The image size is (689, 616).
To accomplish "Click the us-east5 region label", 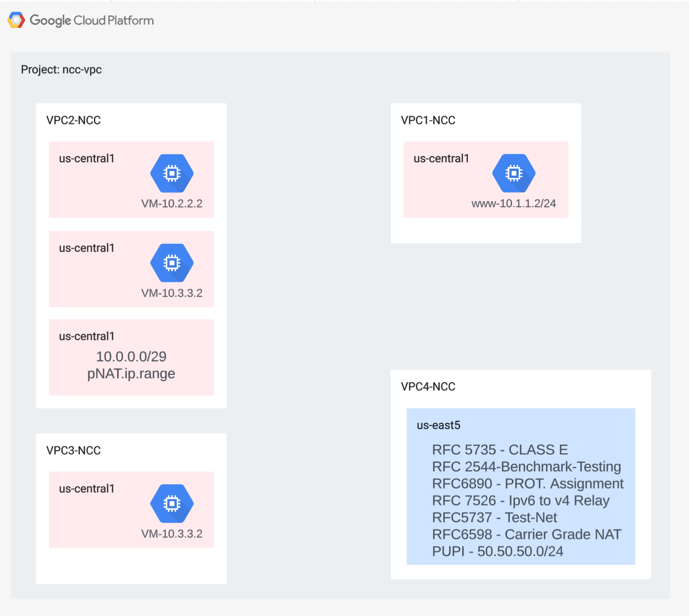I will (438, 425).
